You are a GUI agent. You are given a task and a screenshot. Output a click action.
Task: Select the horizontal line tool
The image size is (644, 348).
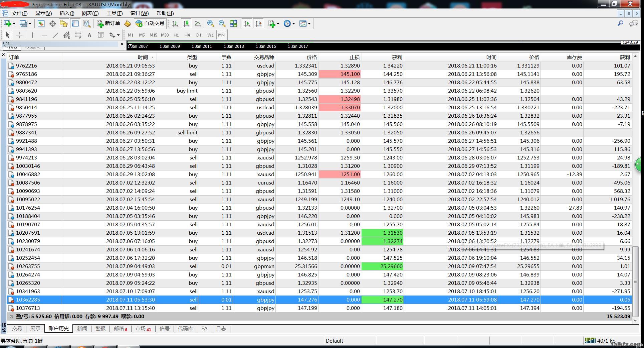point(44,35)
